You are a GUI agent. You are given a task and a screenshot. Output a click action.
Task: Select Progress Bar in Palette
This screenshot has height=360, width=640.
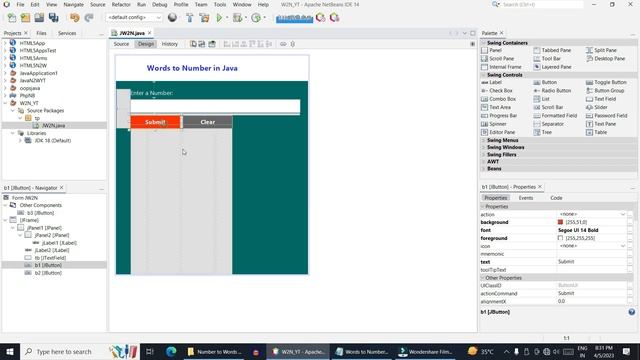point(499,116)
